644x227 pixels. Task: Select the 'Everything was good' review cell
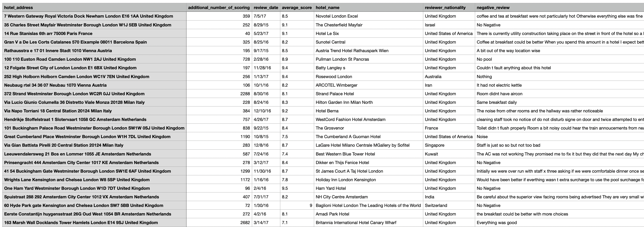point(559,223)
